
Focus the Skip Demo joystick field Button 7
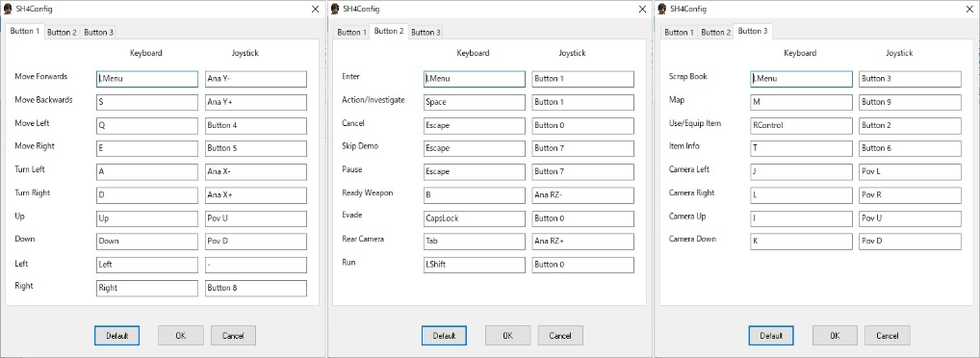[x=583, y=149]
